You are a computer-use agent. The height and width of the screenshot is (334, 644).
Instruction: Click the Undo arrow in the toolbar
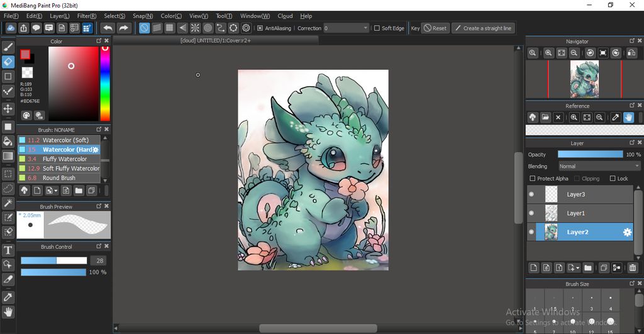coord(108,28)
